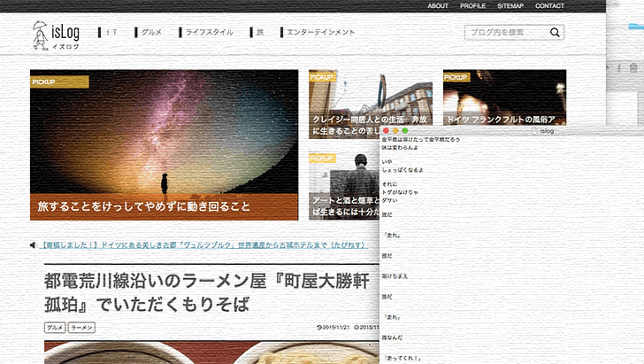Open the CONTACT page
Viewport: 644px width, 364px height.
[549, 6]
